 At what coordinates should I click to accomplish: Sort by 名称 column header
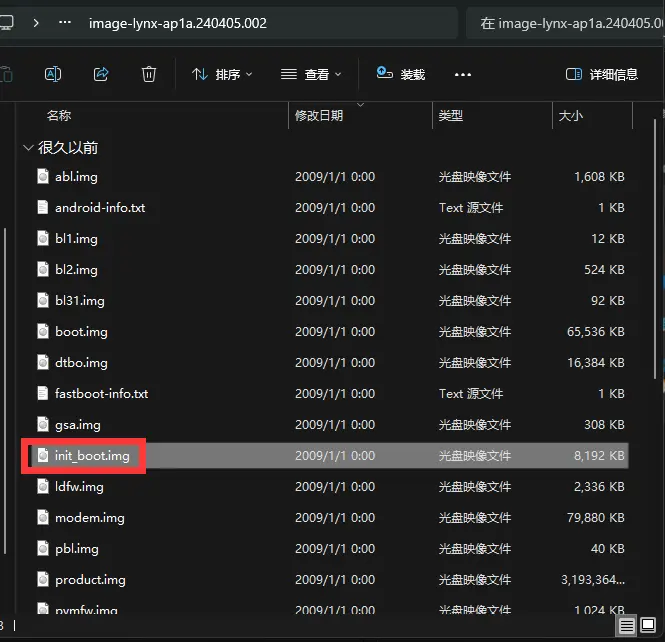(59, 115)
